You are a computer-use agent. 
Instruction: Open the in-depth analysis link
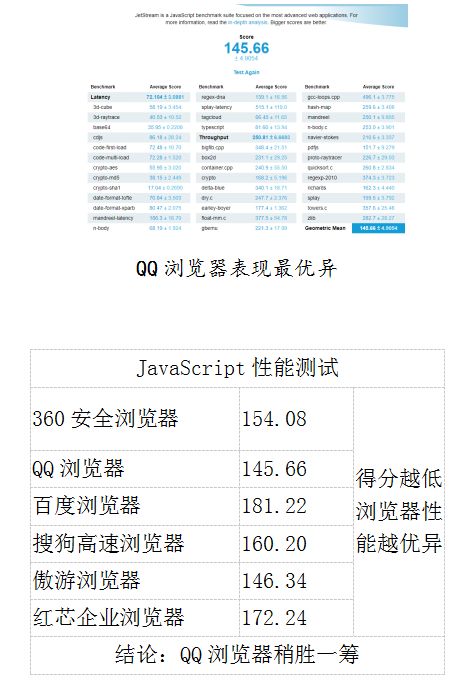[248, 22]
